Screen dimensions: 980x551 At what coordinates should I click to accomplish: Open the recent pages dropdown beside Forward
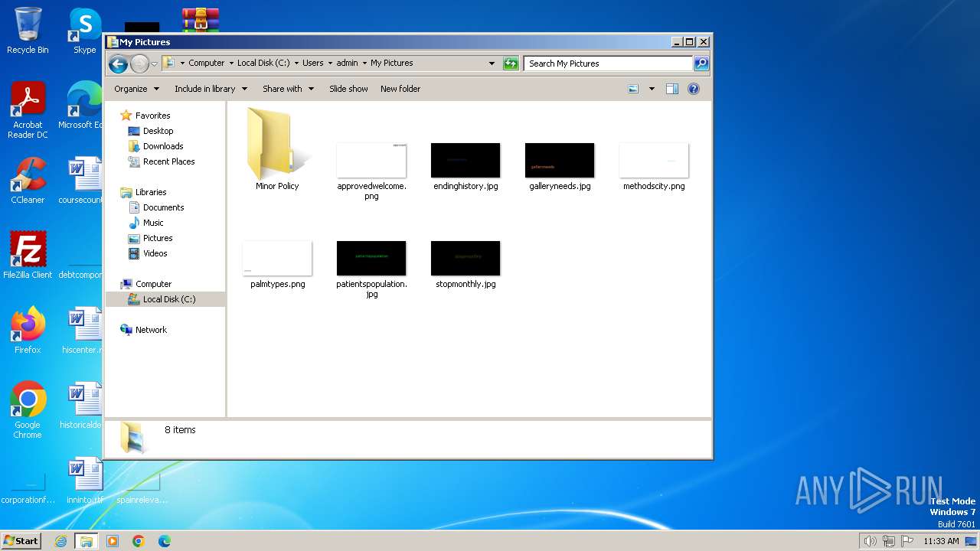[154, 64]
